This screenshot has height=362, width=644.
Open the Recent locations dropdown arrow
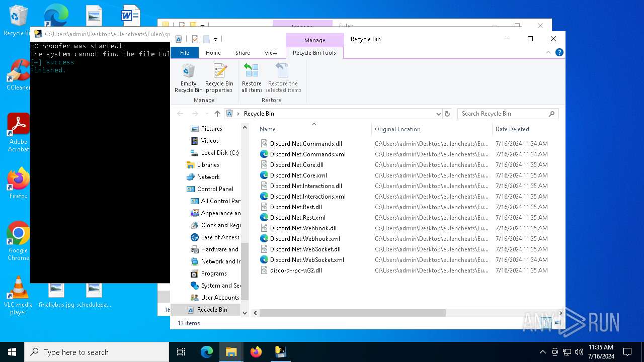point(206,114)
